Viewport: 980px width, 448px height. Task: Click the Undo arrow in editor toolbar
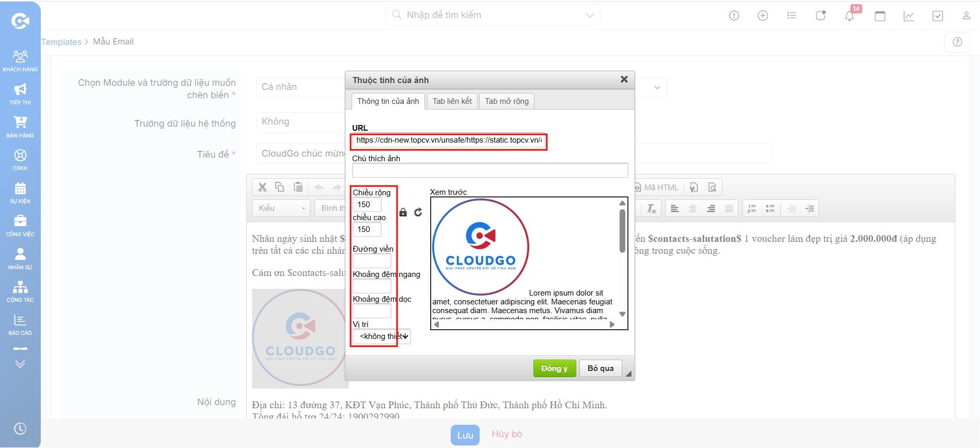pos(319,187)
